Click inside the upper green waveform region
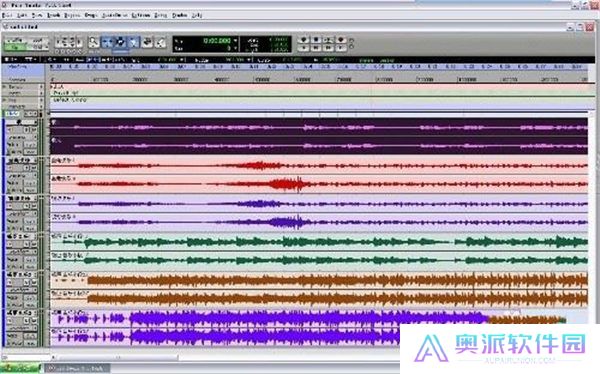 click(319, 242)
